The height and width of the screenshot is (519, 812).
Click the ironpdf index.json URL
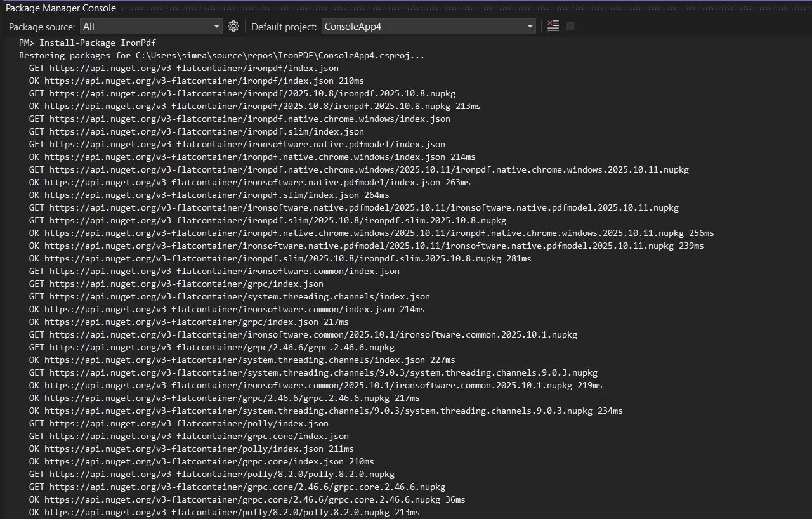184,68
